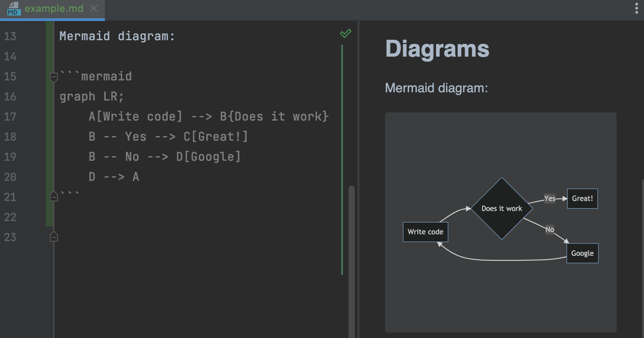Place cursor on '```mermaid' line
The image size is (644, 338).
tap(96, 76)
